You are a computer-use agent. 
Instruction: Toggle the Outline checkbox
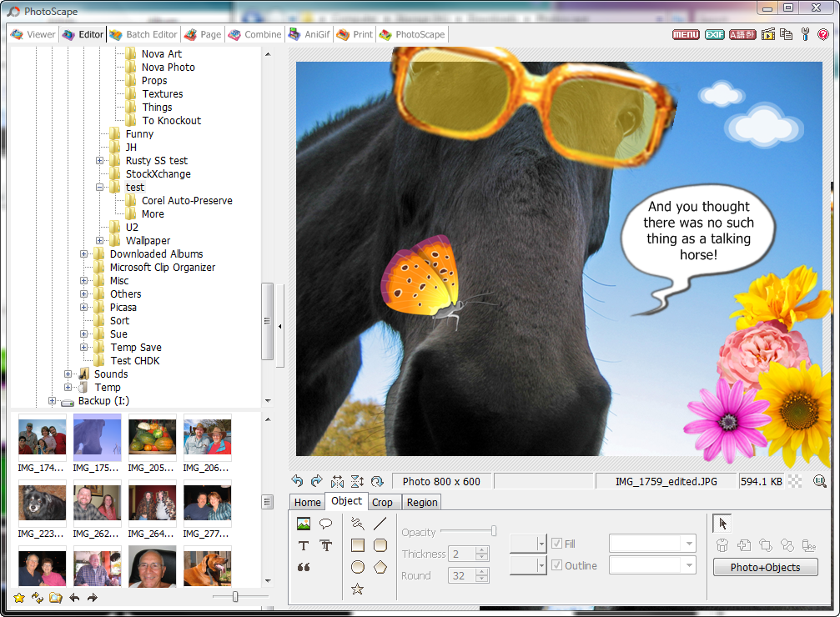coord(557,565)
